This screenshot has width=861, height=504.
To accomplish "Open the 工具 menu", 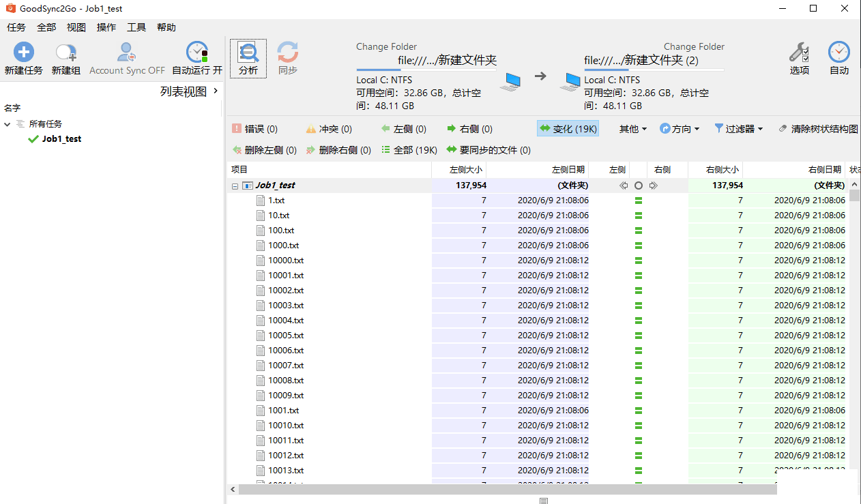I will tap(136, 27).
